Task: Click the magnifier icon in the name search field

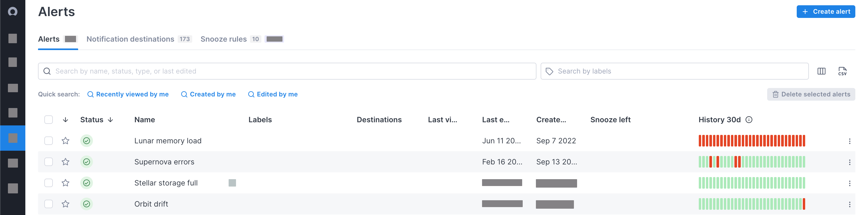Action: [x=47, y=71]
